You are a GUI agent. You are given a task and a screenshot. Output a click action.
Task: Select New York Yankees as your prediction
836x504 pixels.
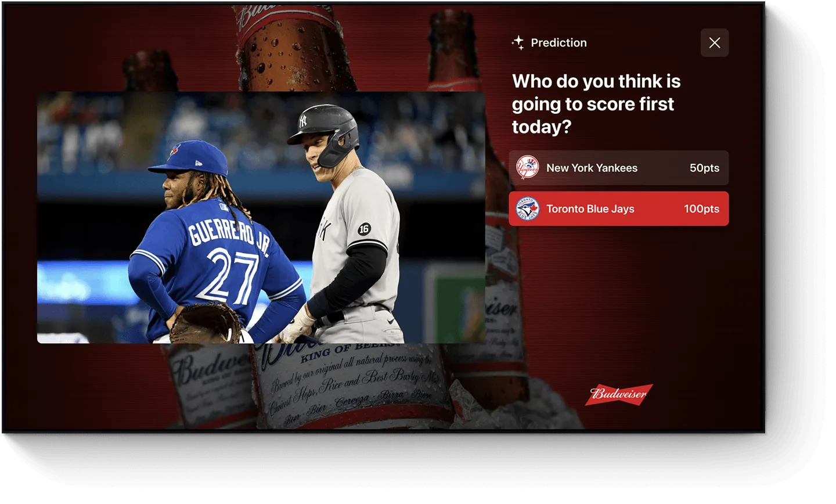618,168
